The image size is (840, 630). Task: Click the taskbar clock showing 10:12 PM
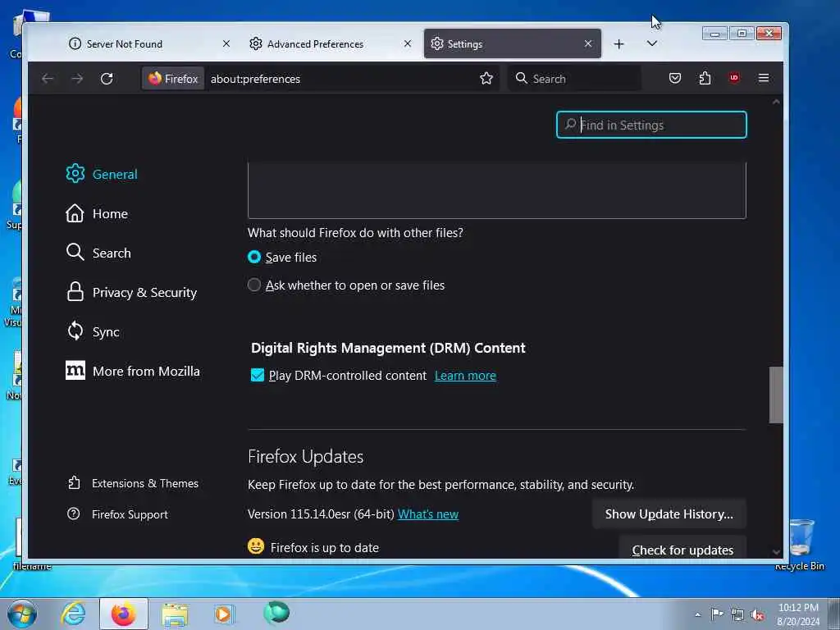[x=798, y=614]
